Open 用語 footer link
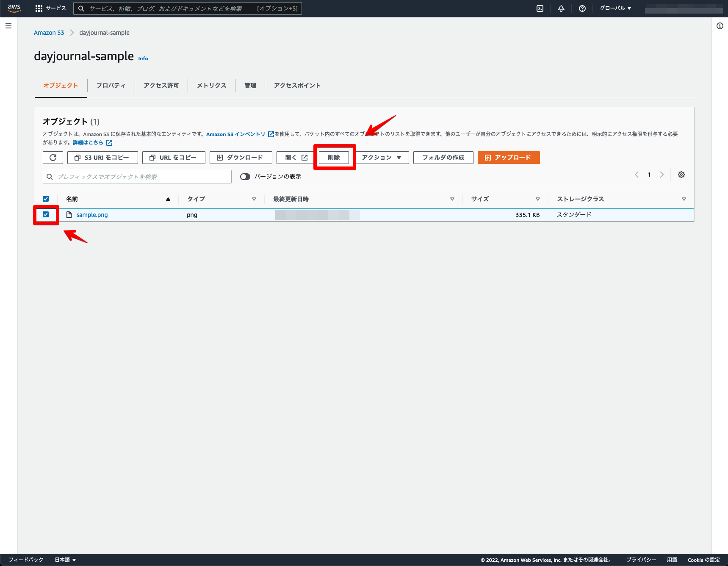 pyautogui.click(x=672, y=560)
